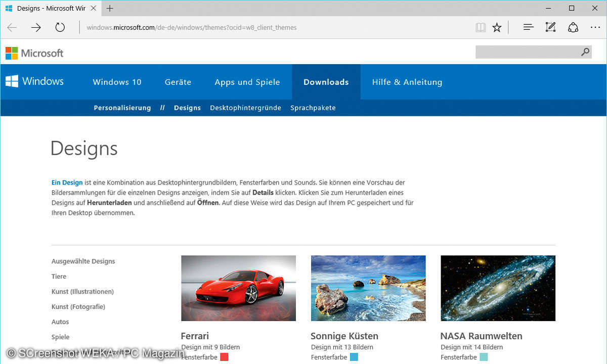The width and height of the screenshot is (607, 364).
Task: Click the 'Design mit 13 Bildern' text
Action: 342,347
